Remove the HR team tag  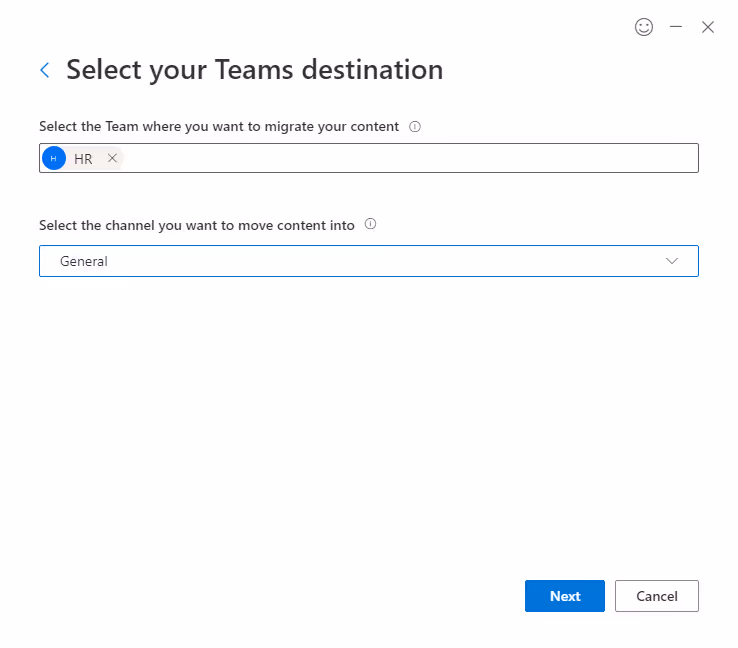pyautogui.click(x=112, y=158)
